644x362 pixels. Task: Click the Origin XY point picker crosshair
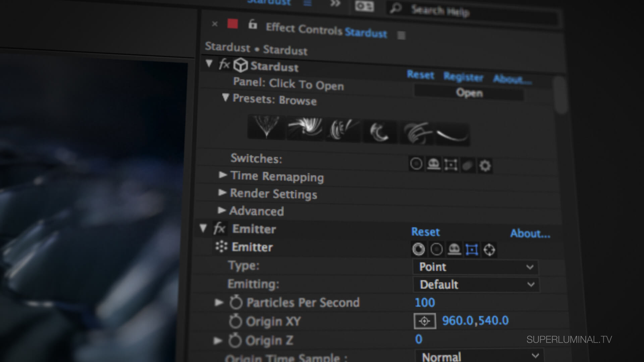click(x=425, y=321)
